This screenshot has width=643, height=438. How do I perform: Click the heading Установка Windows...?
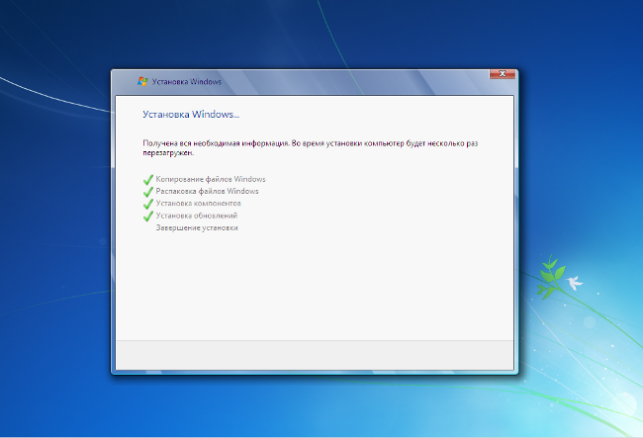(191, 114)
